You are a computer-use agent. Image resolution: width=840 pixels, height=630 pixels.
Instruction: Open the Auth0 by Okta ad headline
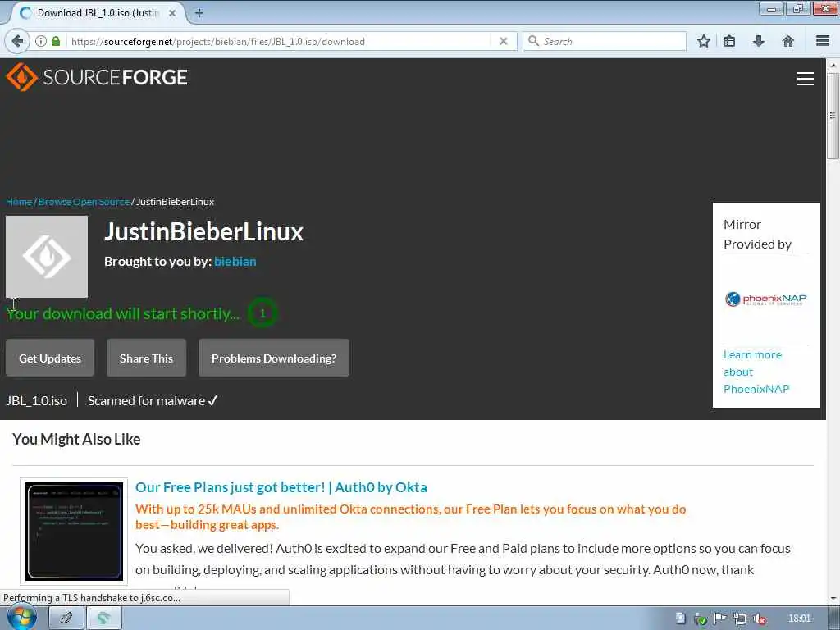(281, 487)
